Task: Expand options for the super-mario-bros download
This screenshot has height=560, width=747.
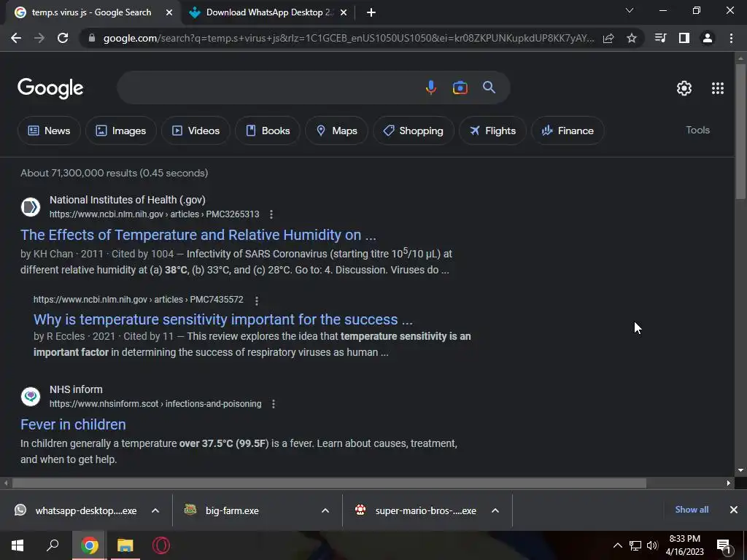Action: [x=495, y=510]
